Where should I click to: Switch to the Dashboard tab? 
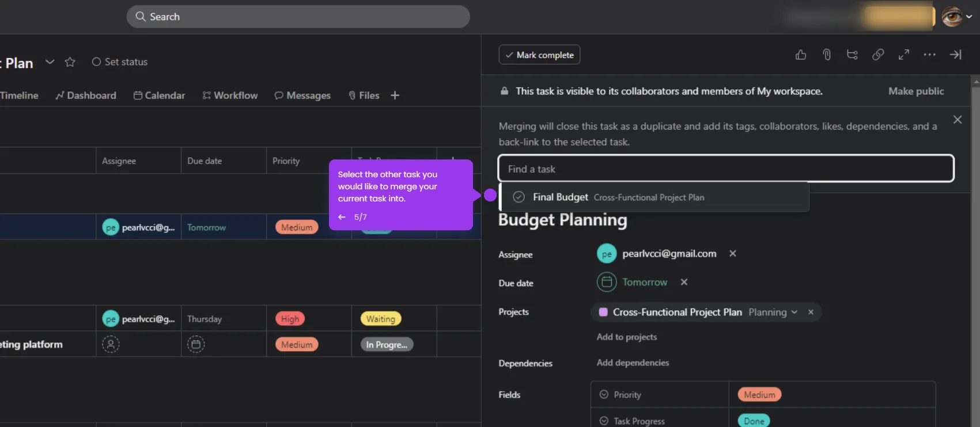click(x=86, y=96)
